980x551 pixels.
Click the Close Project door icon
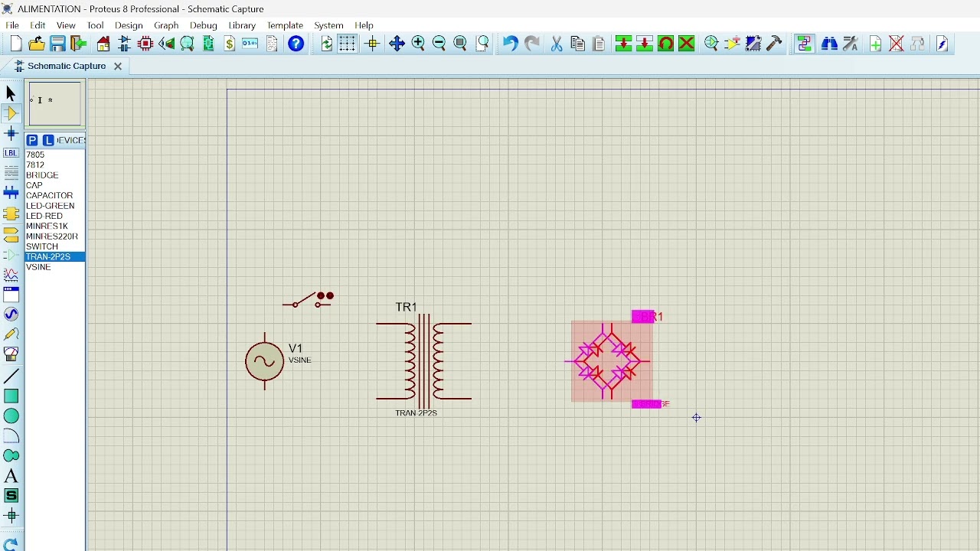79,44
